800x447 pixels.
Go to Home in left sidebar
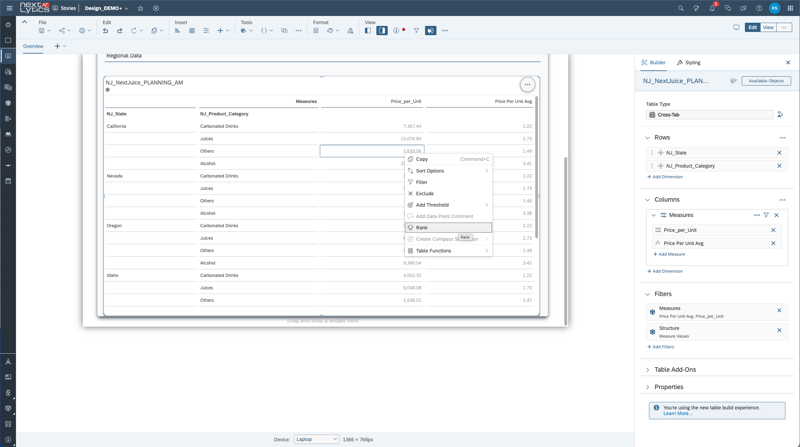[8, 24]
